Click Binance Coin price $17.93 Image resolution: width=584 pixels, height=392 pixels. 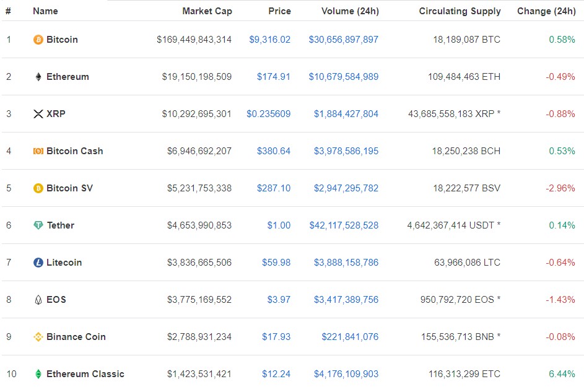(276, 337)
